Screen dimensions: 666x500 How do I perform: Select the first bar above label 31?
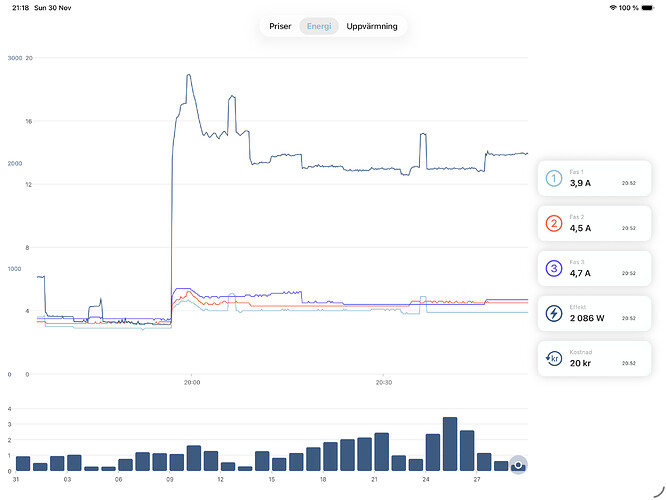tap(23, 463)
